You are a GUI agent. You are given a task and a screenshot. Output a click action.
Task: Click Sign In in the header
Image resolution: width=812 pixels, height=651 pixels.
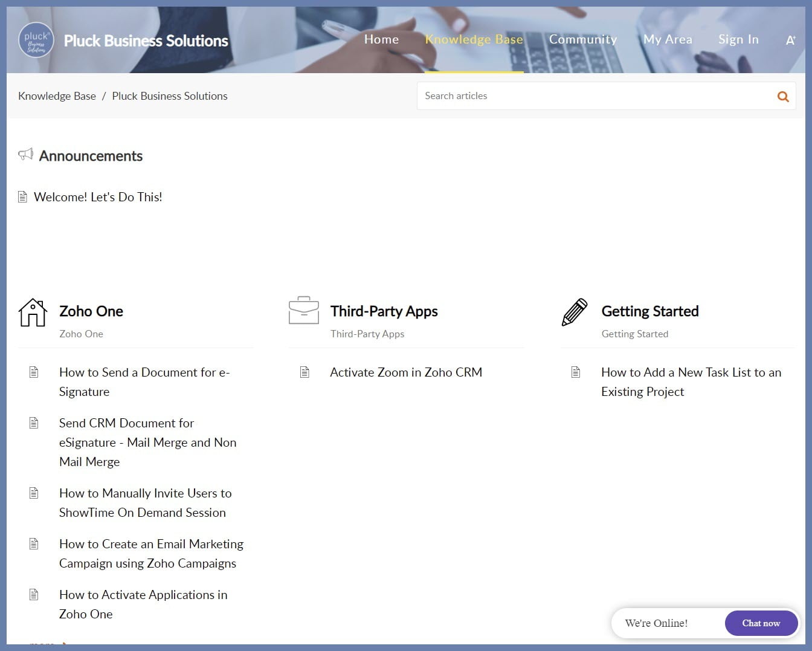pyautogui.click(x=738, y=39)
